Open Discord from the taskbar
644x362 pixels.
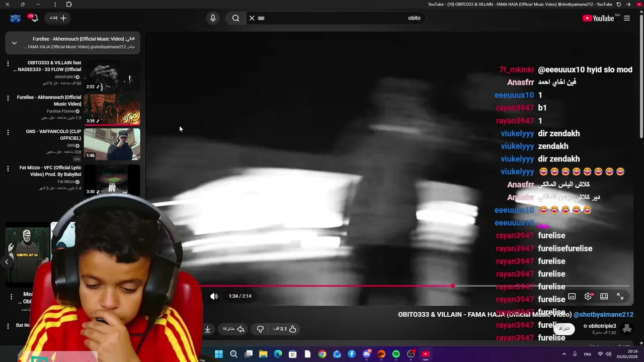[x=367, y=354]
